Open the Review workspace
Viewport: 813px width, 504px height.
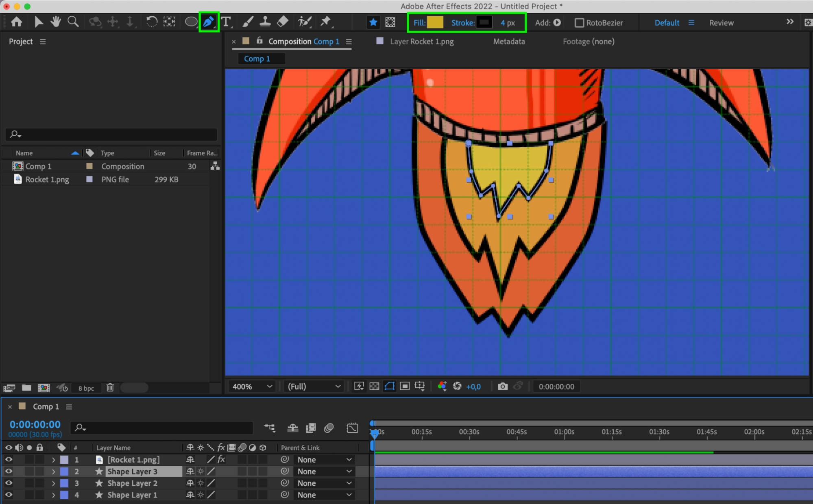pyautogui.click(x=721, y=23)
